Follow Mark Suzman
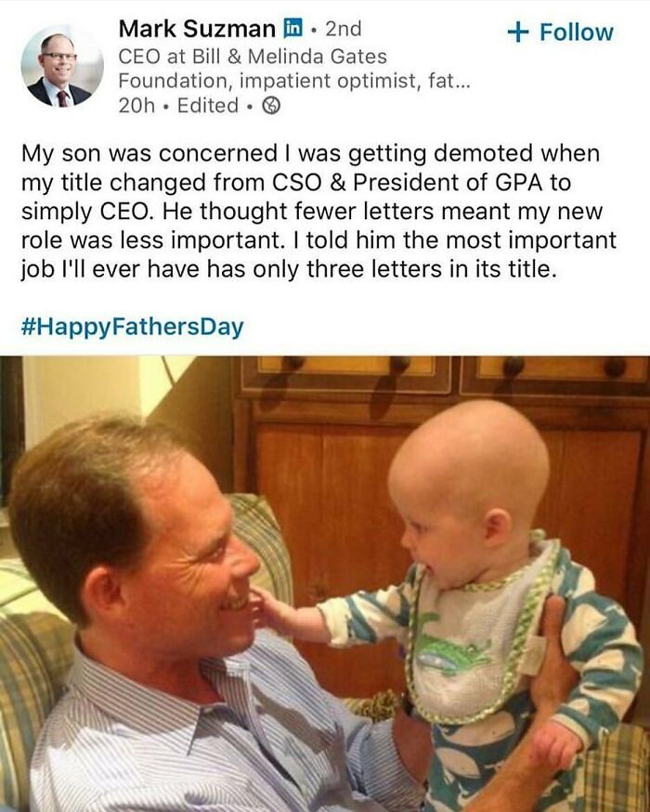The image size is (650, 812). (560, 32)
